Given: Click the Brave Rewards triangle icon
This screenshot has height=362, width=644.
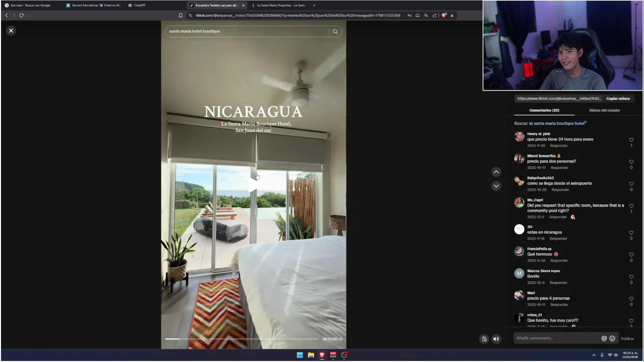Looking at the screenshot, I should [x=452, y=15].
